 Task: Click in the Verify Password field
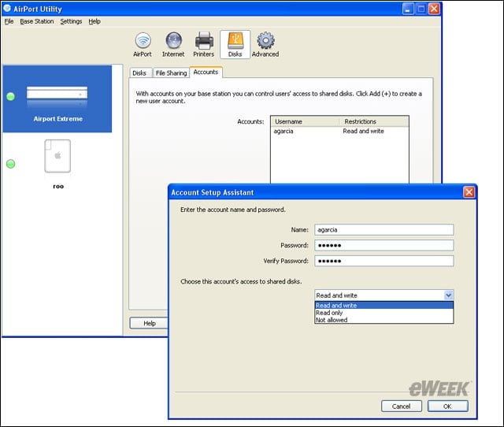(384, 261)
